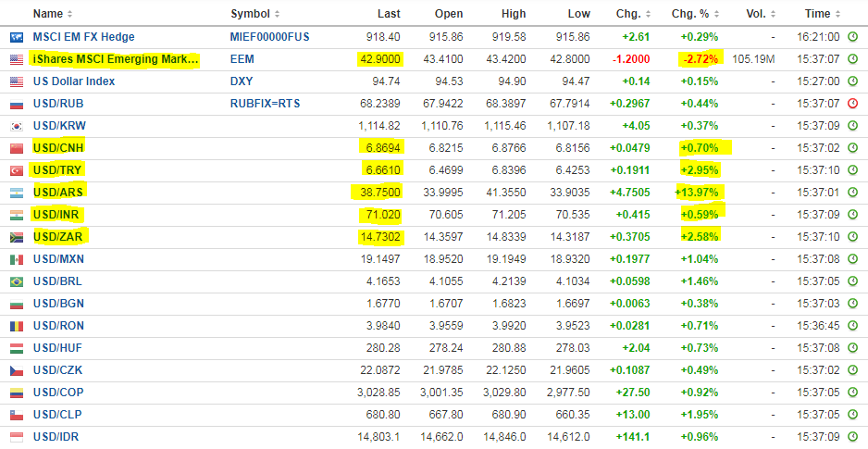This screenshot has width=868, height=449.
Task: Click the US flag icon beside US Dollar Index
Action: pos(17,82)
